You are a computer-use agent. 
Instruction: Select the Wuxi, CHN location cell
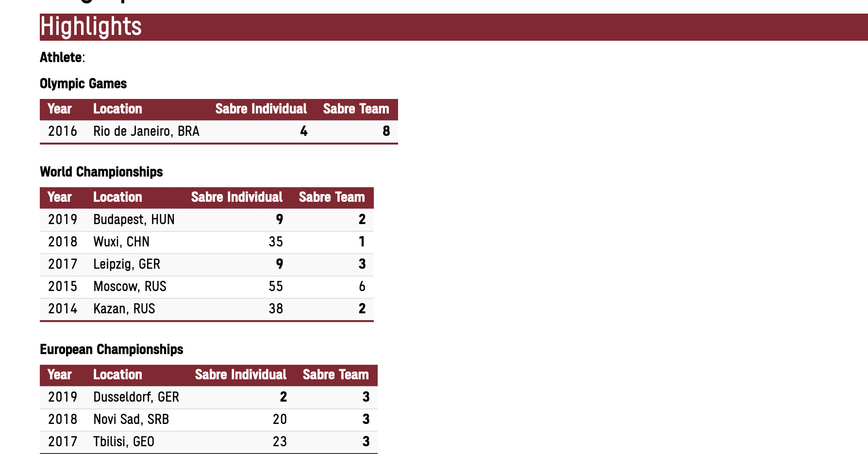[x=121, y=242]
